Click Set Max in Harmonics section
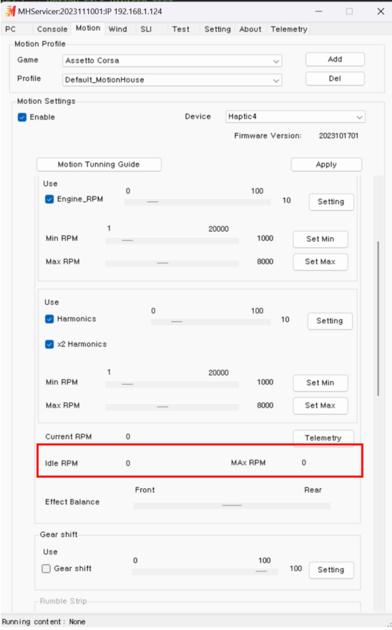Screen dimensions: 392x630 [x=320, y=405]
